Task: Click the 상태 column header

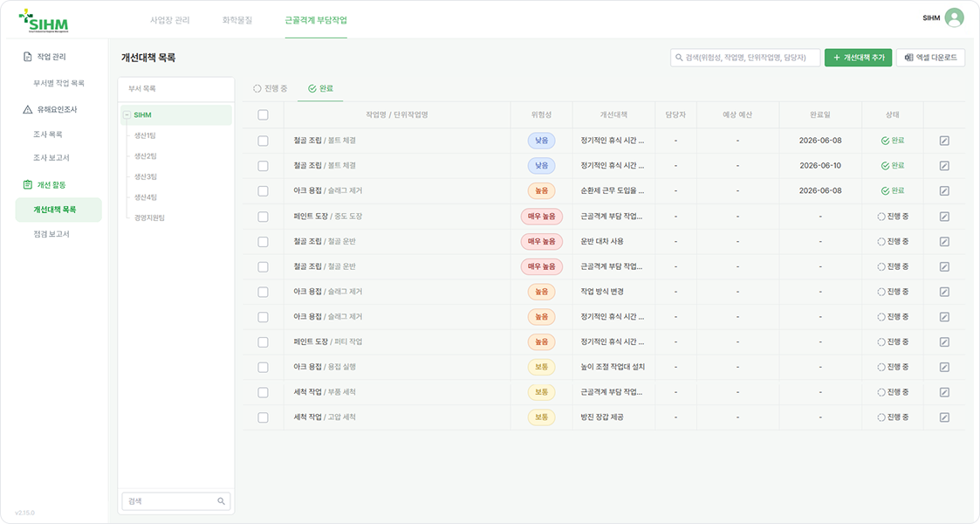Action: (893, 115)
